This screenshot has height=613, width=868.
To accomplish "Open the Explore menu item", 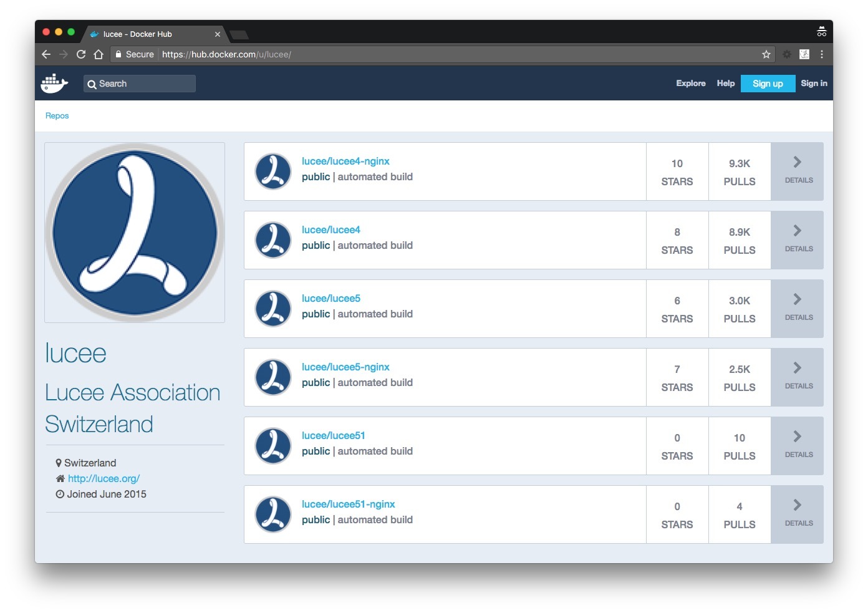I will coord(691,83).
